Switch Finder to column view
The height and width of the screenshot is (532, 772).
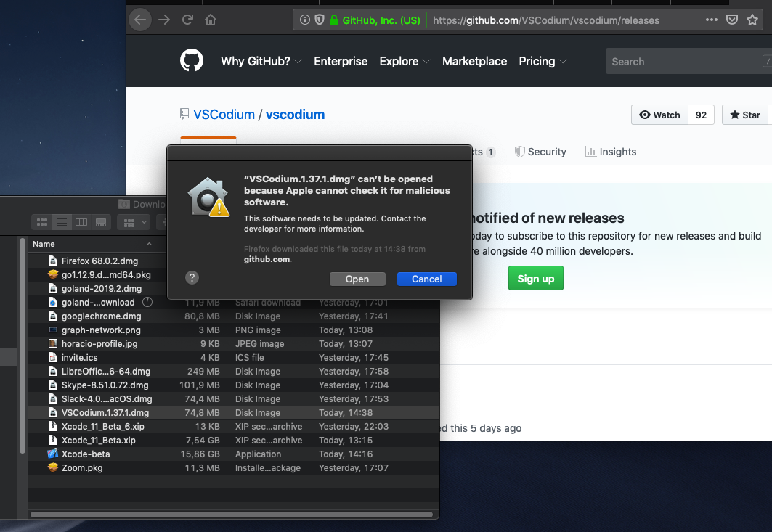point(81,222)
